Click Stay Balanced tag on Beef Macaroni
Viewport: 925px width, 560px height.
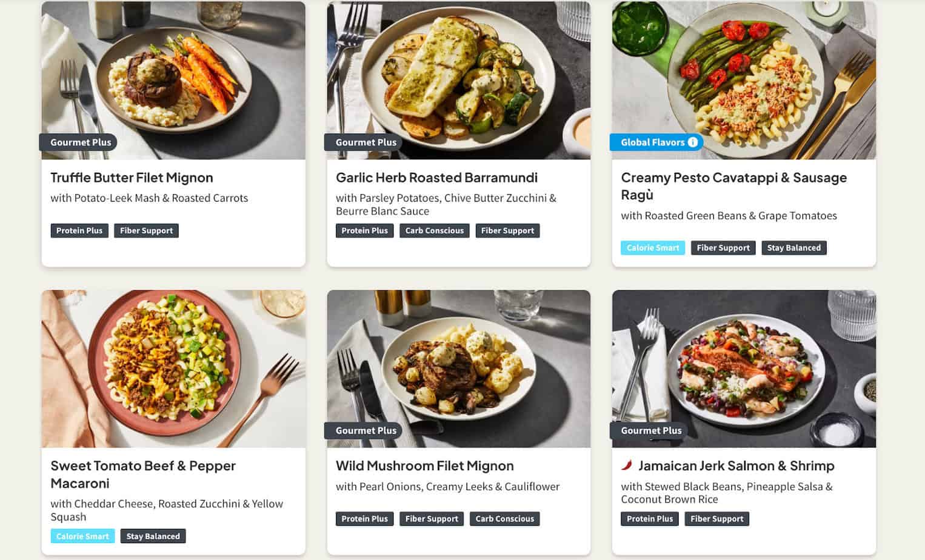(153, 536)
